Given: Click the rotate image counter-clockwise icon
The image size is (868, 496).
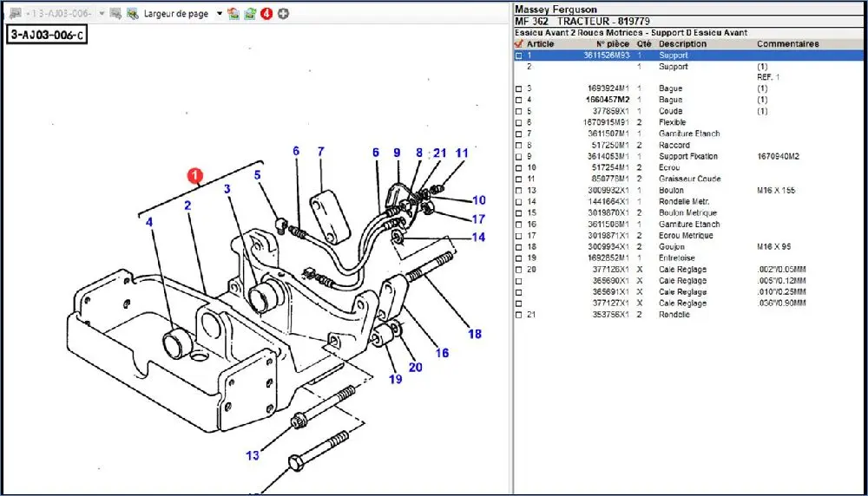Looking at the screenshot, I should [x=233, y=13].
